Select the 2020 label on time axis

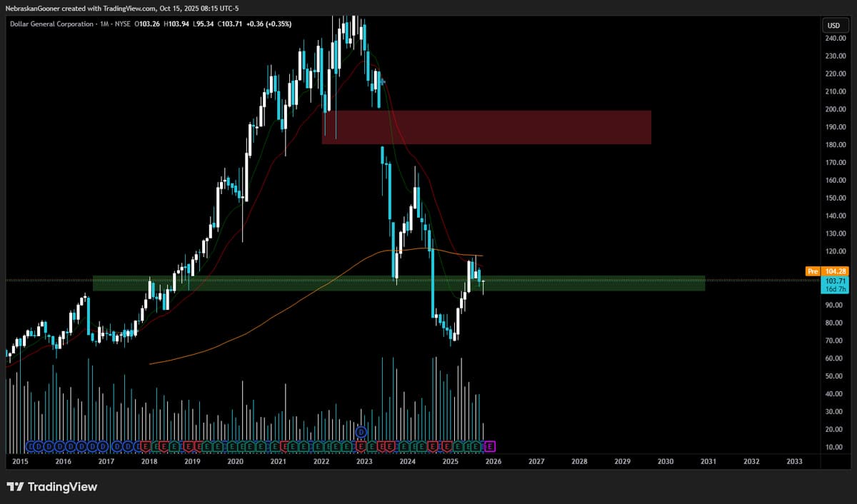(x=235, y=462)
